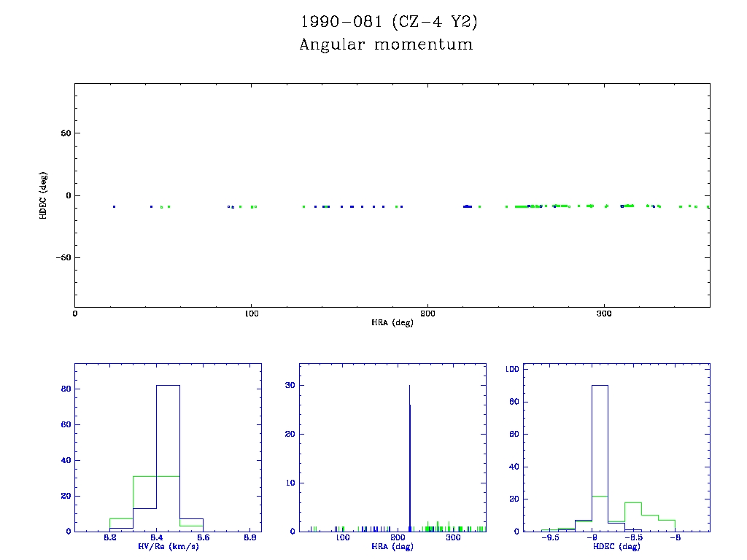Click the "8.4" tick label on the HV/Re histogram
The width and height of the screenshot is (747, 560).
157,537
